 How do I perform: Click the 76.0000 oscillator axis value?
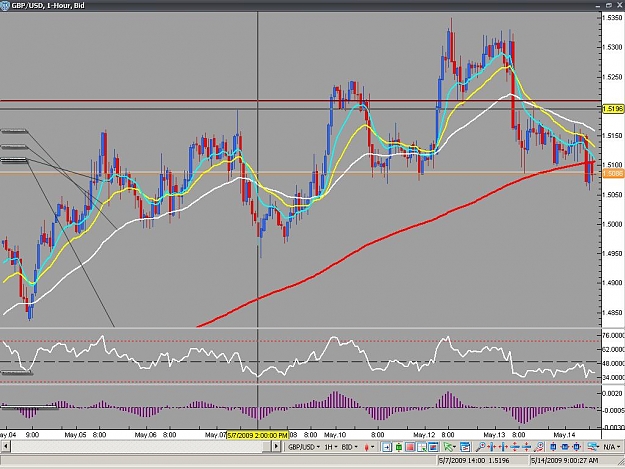click(613, 336)
